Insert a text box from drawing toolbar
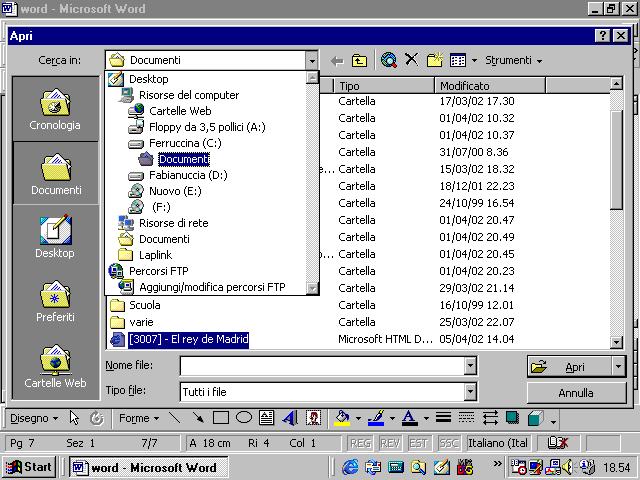640x480 pixels. (267, 418)
